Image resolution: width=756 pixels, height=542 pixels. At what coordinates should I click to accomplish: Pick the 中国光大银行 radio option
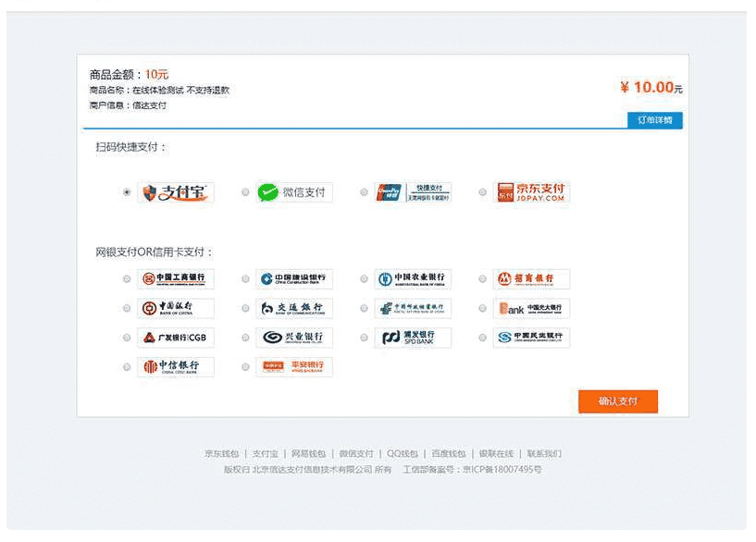click(483, 308)
